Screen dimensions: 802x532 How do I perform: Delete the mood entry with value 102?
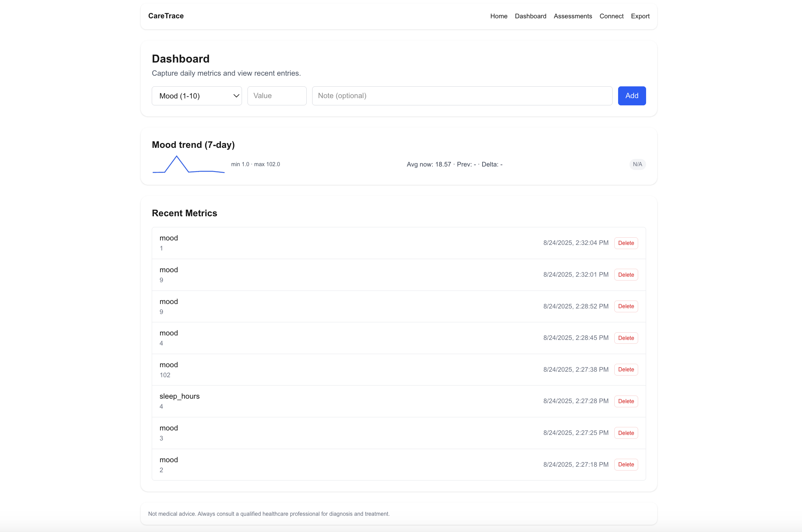[626, 370]
